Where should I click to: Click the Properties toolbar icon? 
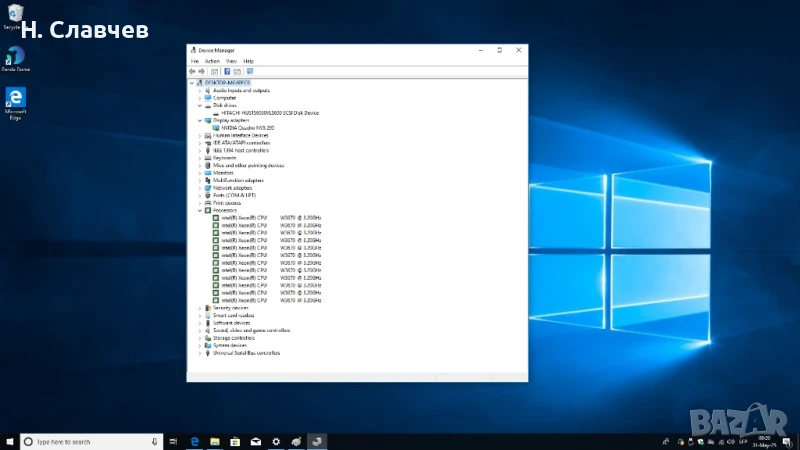(214, 71)
